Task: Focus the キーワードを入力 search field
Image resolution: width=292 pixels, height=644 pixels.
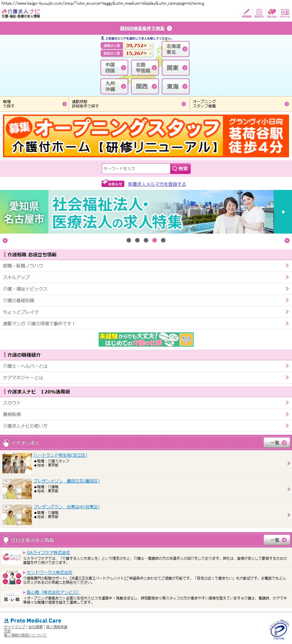Action: (x=136, y=169)
